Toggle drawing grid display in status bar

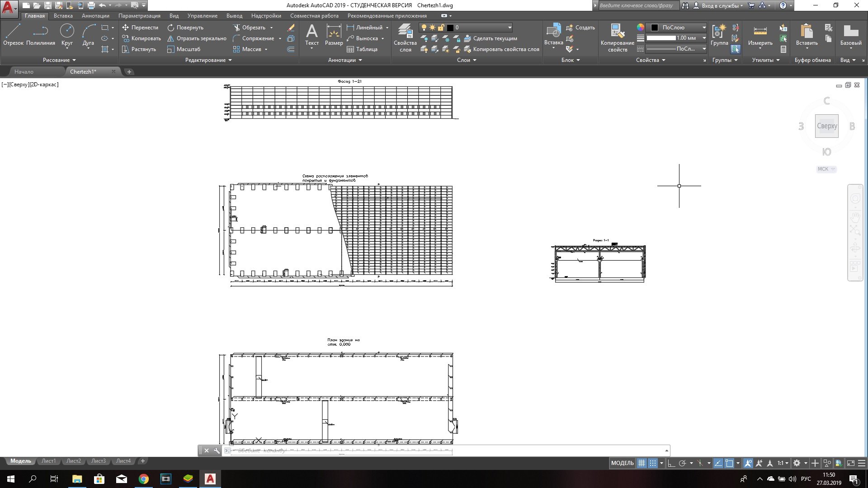pos(642,463)
